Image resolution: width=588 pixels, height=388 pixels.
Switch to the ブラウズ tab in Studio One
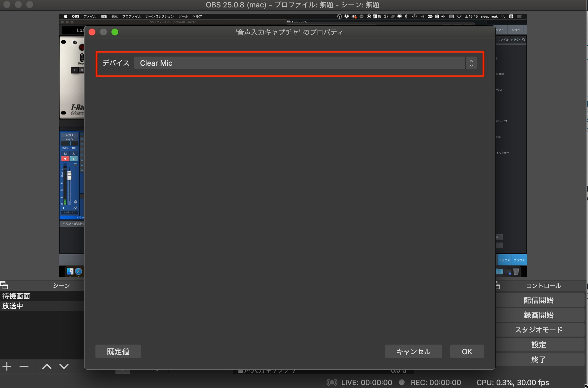519,260
